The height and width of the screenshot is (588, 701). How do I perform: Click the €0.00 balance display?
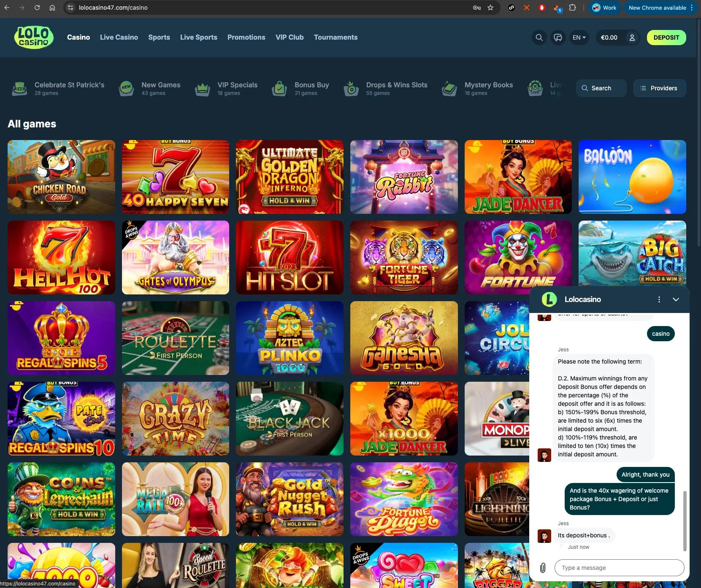click(x=609, y=38)
